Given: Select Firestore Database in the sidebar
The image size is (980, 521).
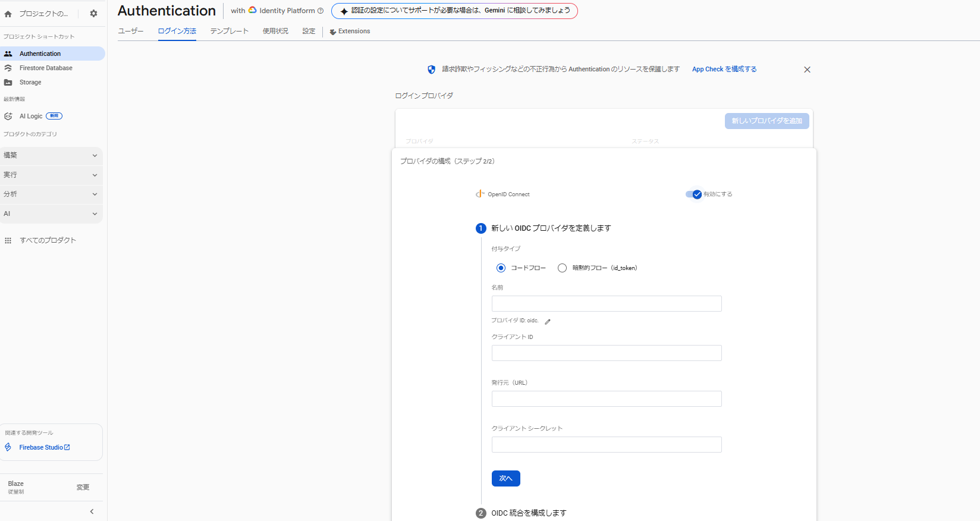Looking at the screenshot, I should [52, 68].
